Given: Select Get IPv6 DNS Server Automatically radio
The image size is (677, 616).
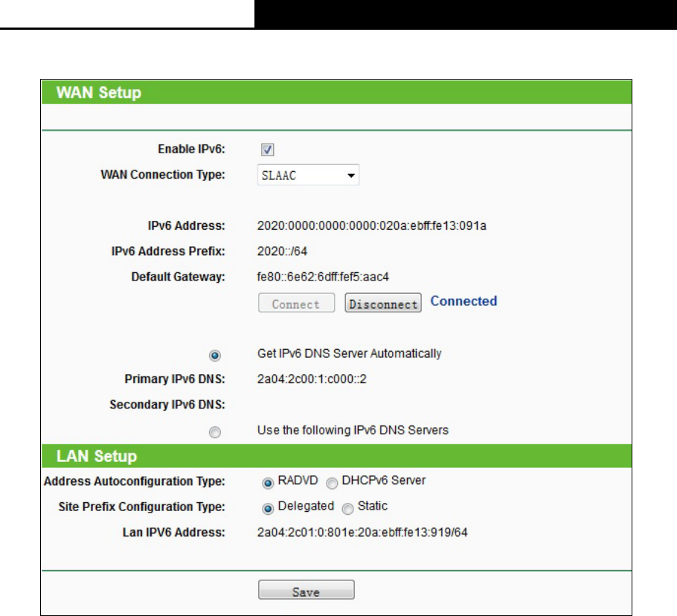Looking at the screenshot, I should [214, 356].
